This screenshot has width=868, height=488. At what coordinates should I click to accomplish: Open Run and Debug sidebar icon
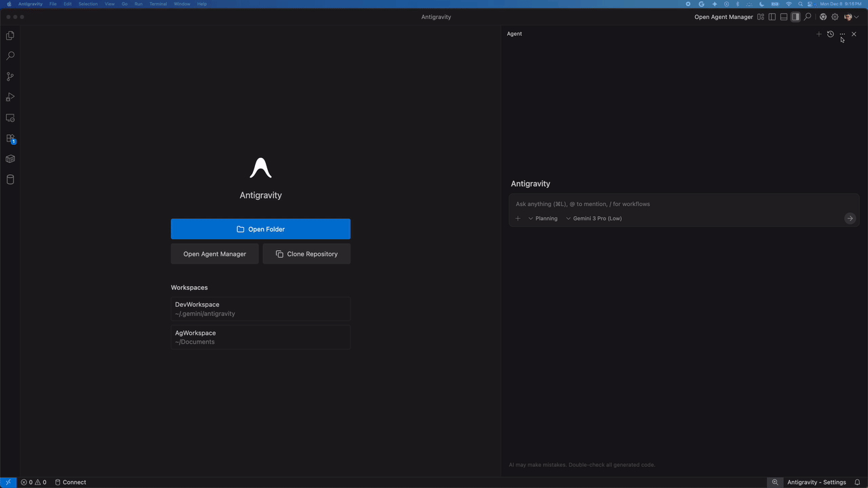[x=10, y=97]
